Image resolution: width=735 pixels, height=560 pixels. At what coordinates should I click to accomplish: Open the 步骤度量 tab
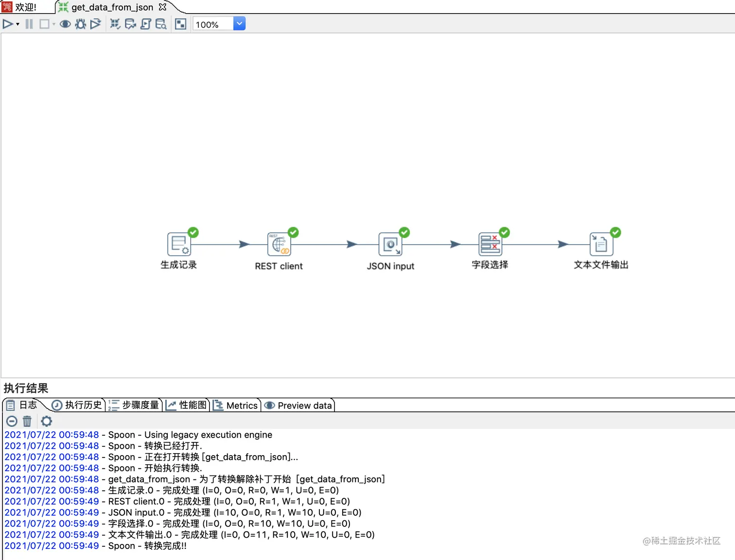[x=134, y=405]
